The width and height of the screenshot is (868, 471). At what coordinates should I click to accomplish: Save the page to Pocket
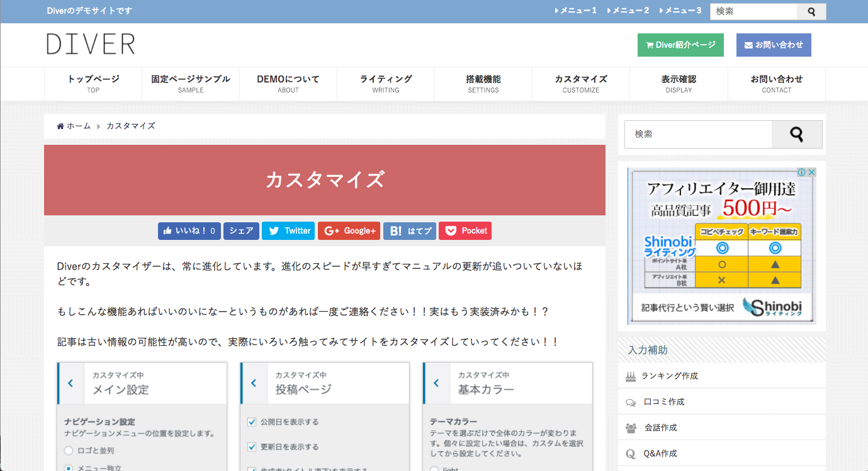point(465,231)
